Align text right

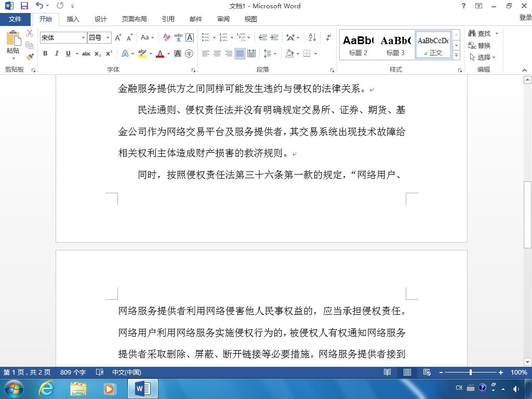tap(229, 54)
